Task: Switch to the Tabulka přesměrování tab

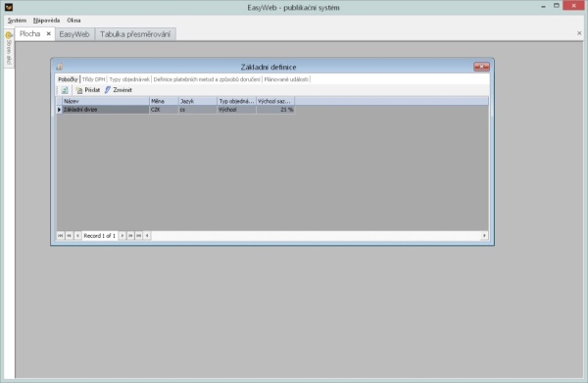Action: pyautogui.click(x=135, y=34)
